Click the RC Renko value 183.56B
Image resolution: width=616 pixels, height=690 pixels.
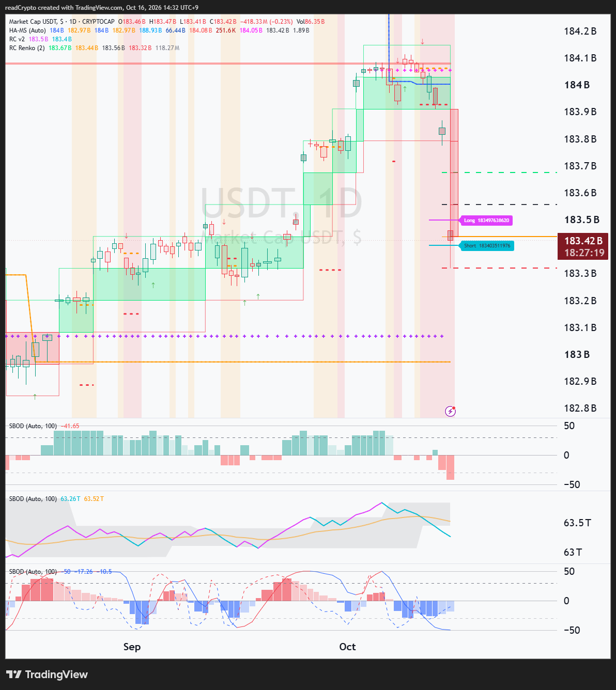114,48
